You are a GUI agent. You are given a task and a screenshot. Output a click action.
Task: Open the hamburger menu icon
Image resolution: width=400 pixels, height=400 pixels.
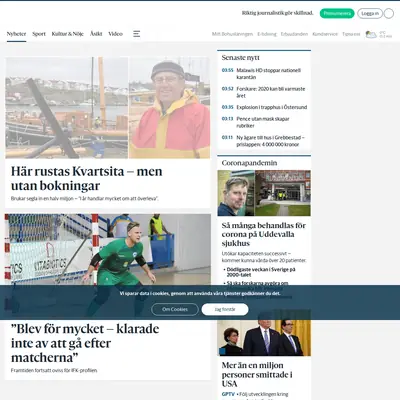point(137,34)
